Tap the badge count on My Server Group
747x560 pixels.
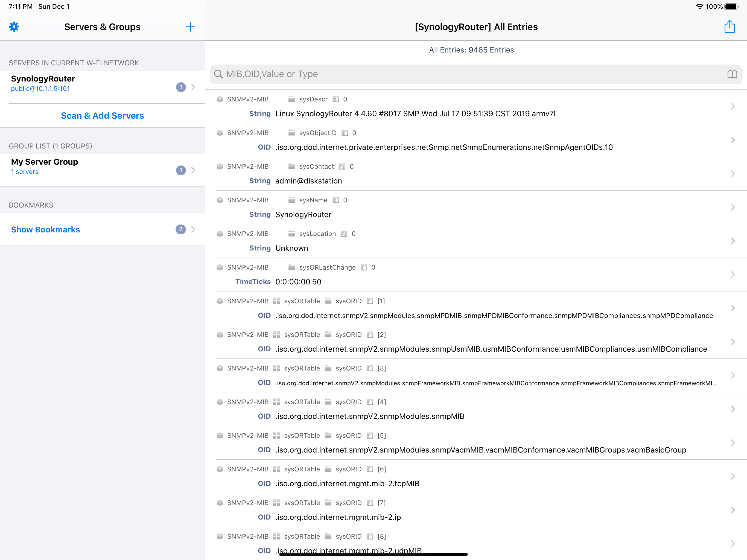(x=181, y=170)
